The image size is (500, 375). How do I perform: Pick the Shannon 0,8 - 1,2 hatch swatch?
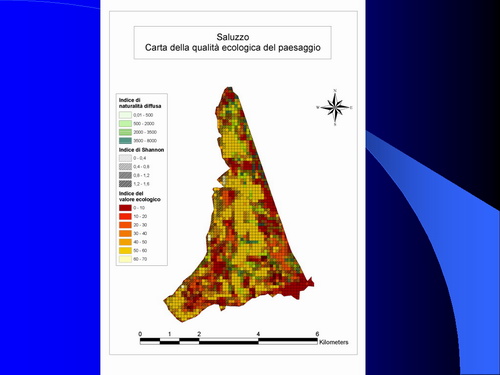[x=125, y=175]
